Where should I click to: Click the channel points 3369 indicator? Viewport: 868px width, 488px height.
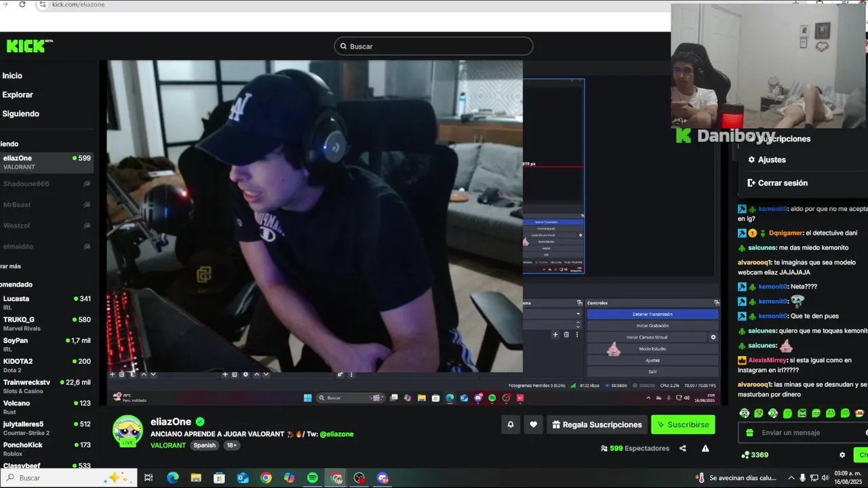pyautogui.click(x=755, y=455)
